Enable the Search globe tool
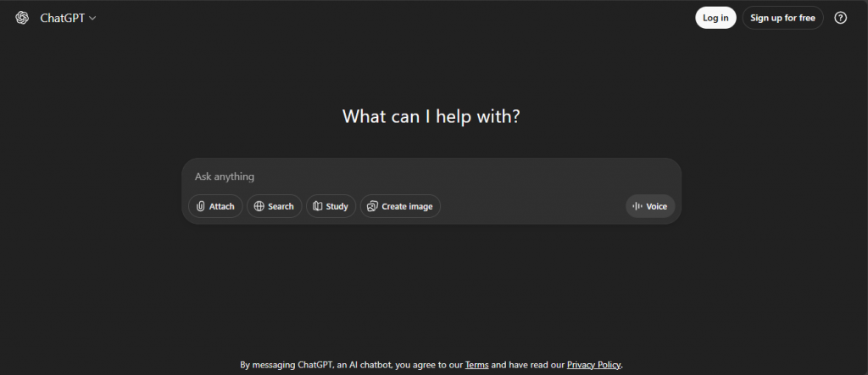 tap(274, 206)
